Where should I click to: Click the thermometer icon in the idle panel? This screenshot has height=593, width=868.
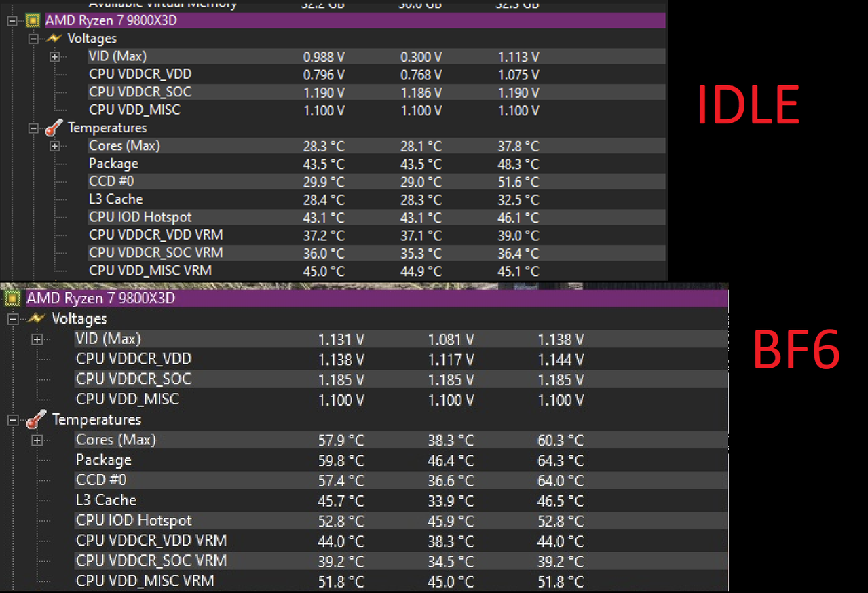point(54,128)
